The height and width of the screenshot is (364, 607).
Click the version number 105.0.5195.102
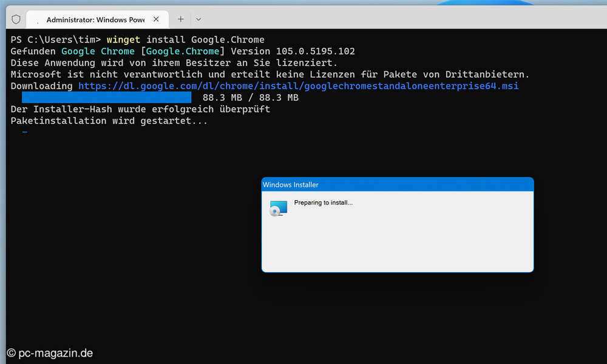tap(315, 52)
